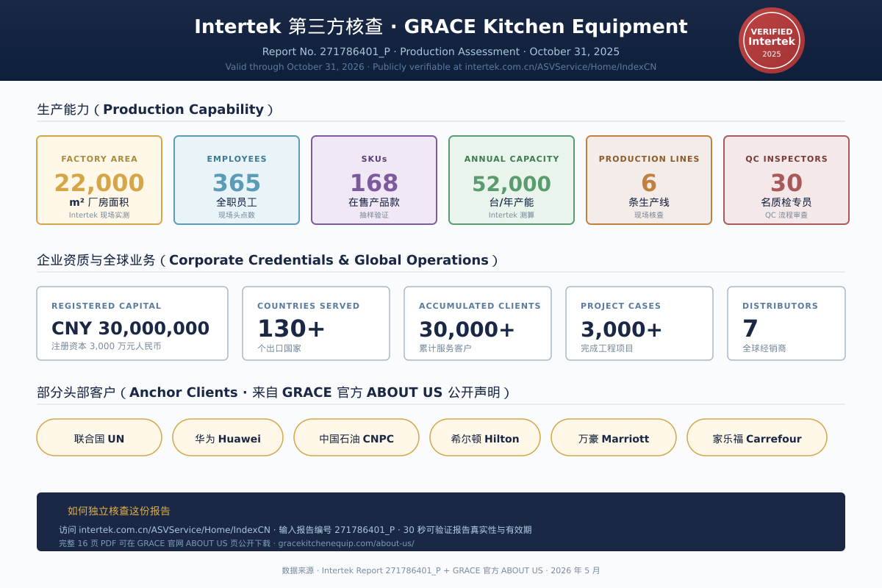This screenshot has width=882, height=588.
Task: Click the Corporate Credentials & Global Operations heading
Action: pos(268,260)
